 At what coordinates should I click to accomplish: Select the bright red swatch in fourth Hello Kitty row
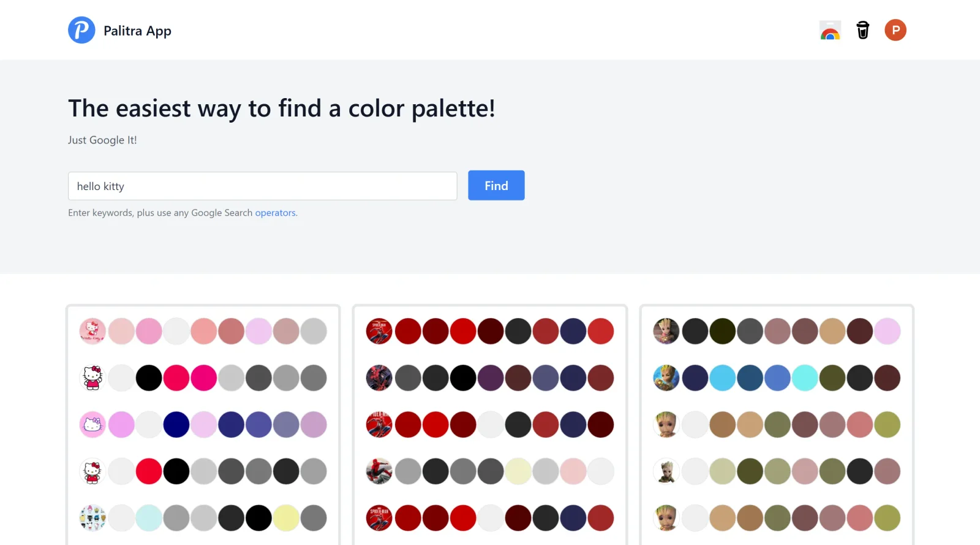[149, 471]
